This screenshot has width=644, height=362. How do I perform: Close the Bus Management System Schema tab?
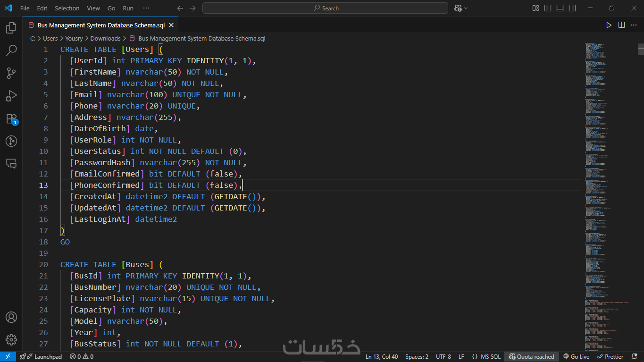tap(171, 25)
